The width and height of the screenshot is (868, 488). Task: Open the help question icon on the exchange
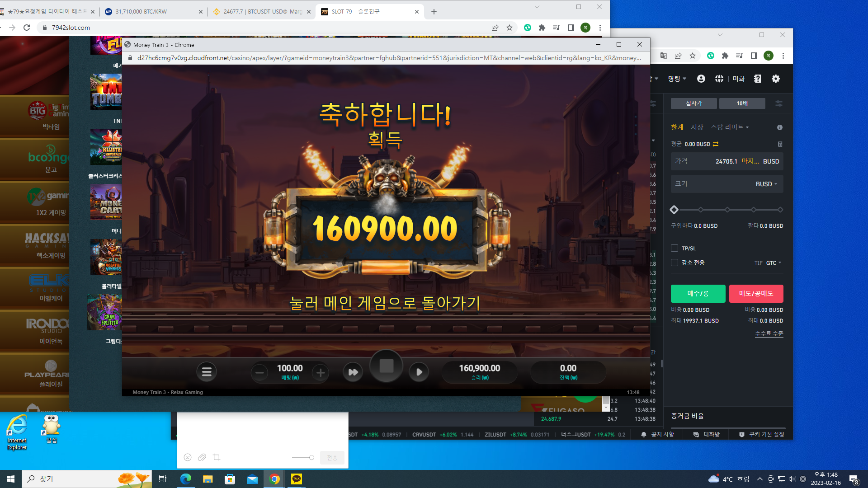point(758,79)
